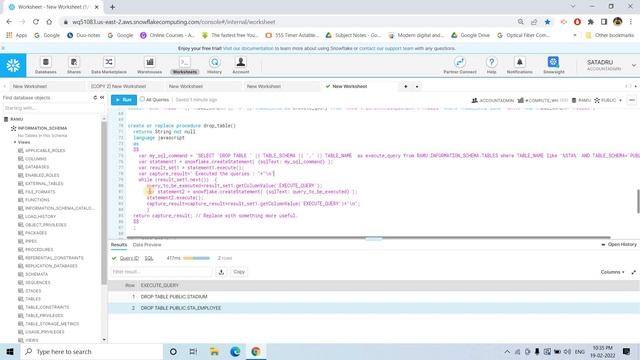Screen dimensions: 640x360
Task: Refresh database objects list
Action: (x=95, y=98)
